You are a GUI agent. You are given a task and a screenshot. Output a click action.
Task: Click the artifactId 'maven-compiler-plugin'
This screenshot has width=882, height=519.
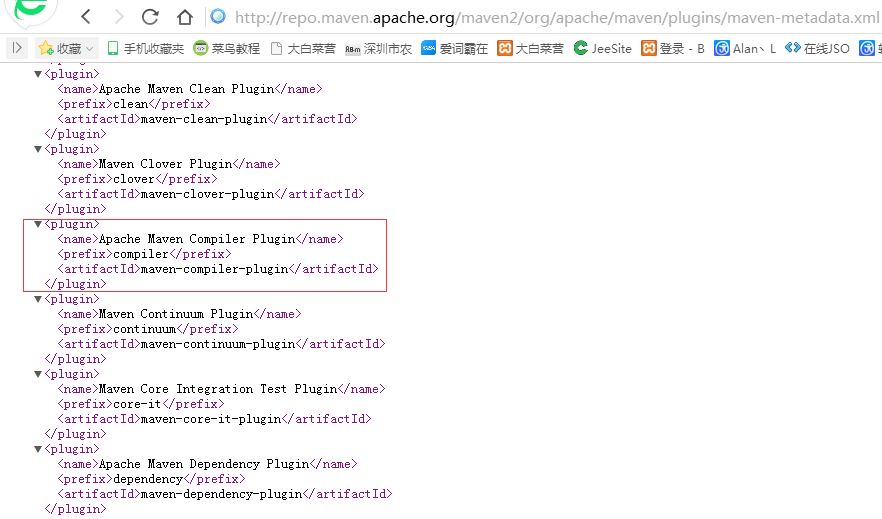click(x=214, y=269)
